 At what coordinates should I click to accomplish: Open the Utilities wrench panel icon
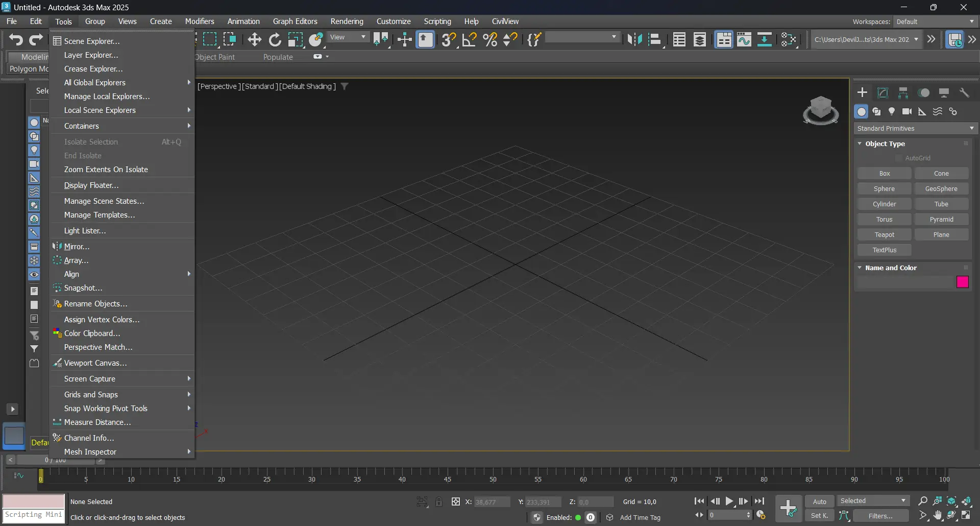[x=964, y=93]
